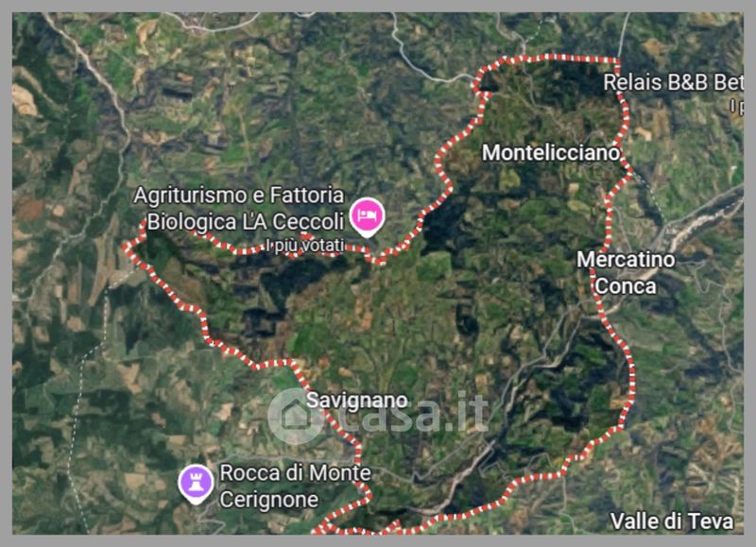Click the casa.it watermark house logo
This screenshot has width=756, height=547.
click(x=295, y=416)
